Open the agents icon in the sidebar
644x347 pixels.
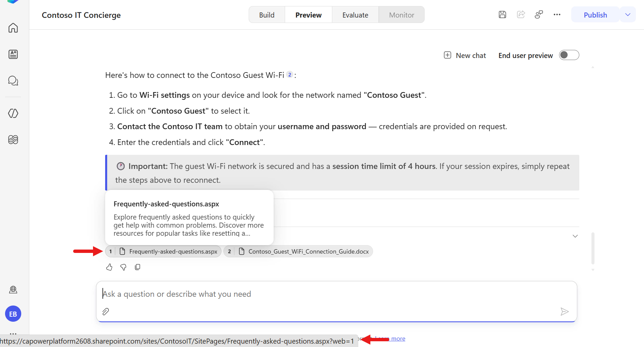pyautogui.click(x=13, y=54)
